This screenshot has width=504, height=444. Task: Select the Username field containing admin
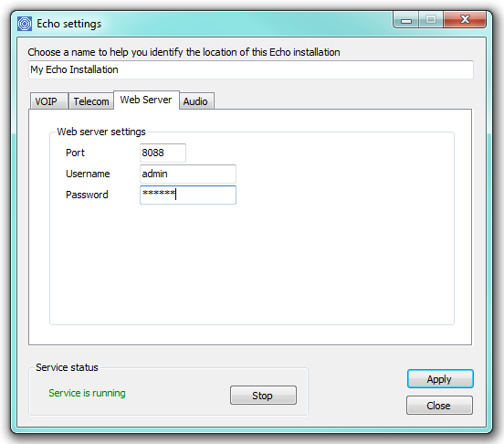coord(188,174)
